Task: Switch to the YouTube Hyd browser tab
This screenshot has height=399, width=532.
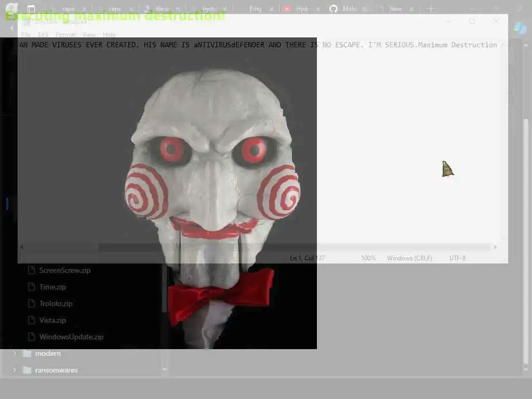Action: coord(301,9)
